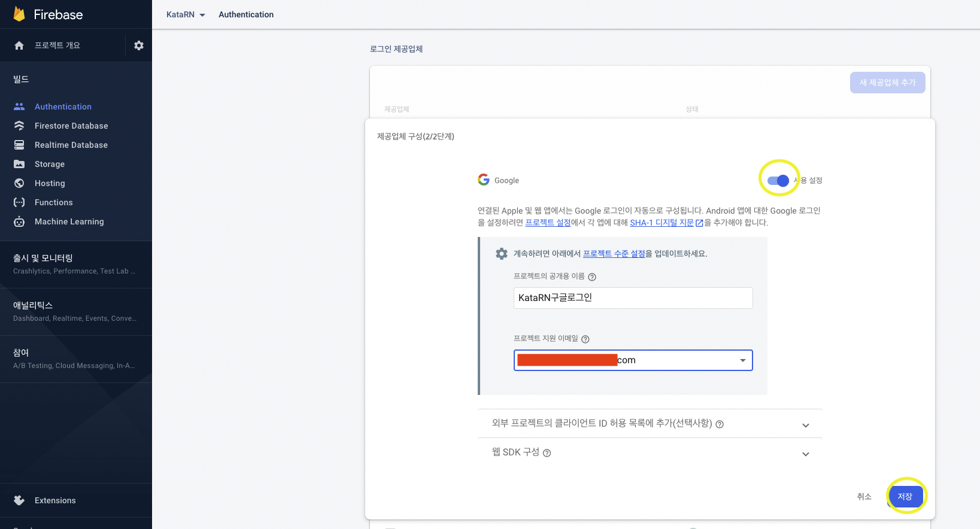Click the Extensions icon in sidebar

(x=19, y=500)
